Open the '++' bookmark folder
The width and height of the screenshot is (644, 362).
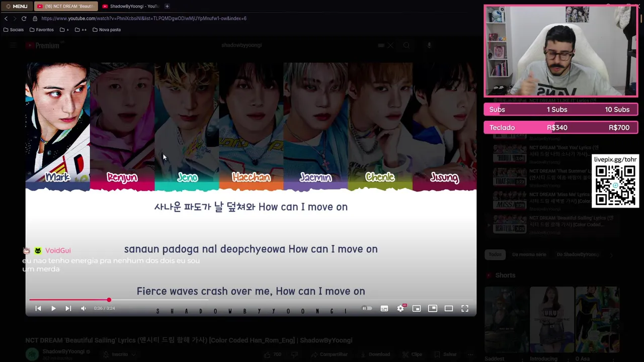click(x=80, y=30)
